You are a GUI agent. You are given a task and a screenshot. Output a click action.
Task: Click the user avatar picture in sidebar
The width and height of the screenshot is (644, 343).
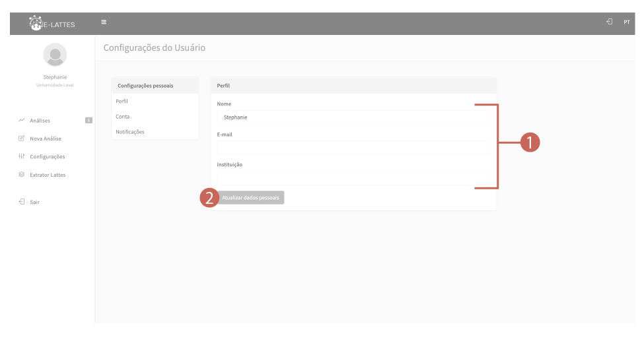coord(54,56)
